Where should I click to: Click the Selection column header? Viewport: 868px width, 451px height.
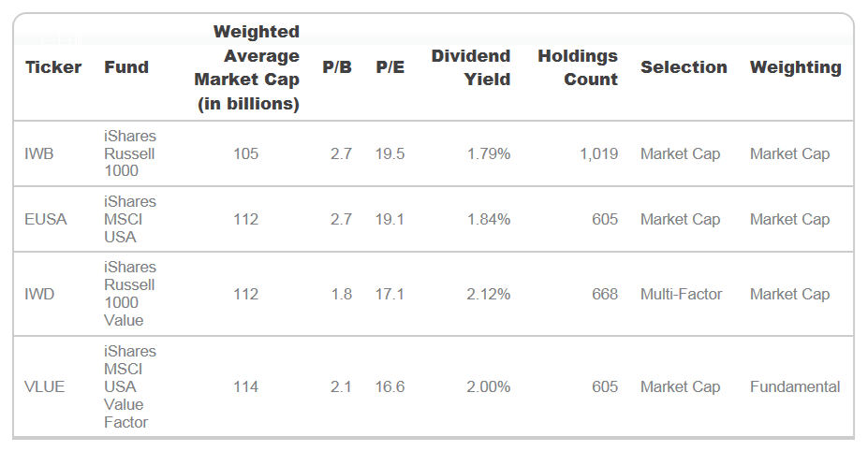click(684, 67)
